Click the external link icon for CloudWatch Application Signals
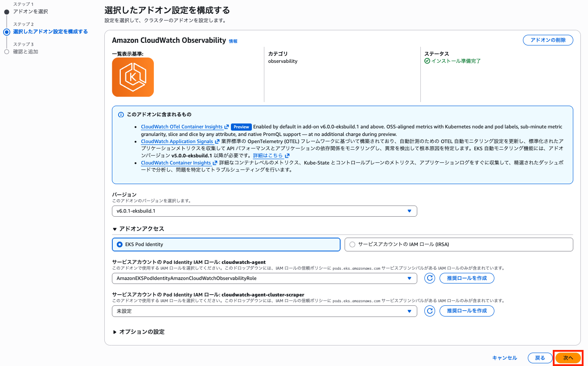The image size is (588, 366). click(218, 141)
